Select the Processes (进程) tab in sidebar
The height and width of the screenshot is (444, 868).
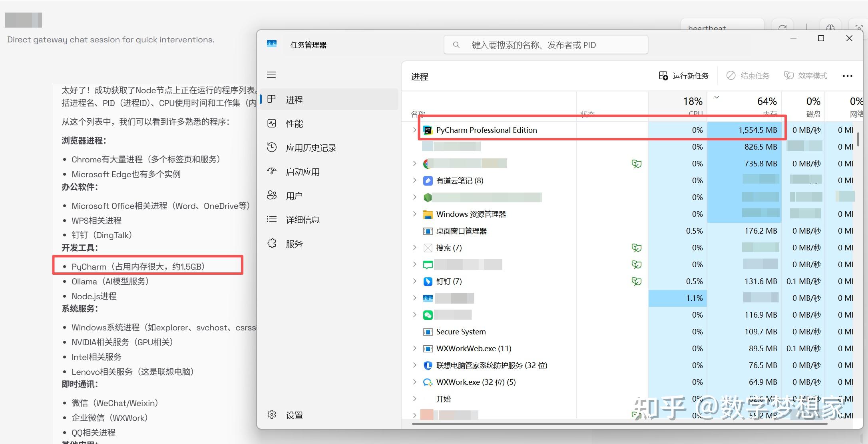point(294,100)
